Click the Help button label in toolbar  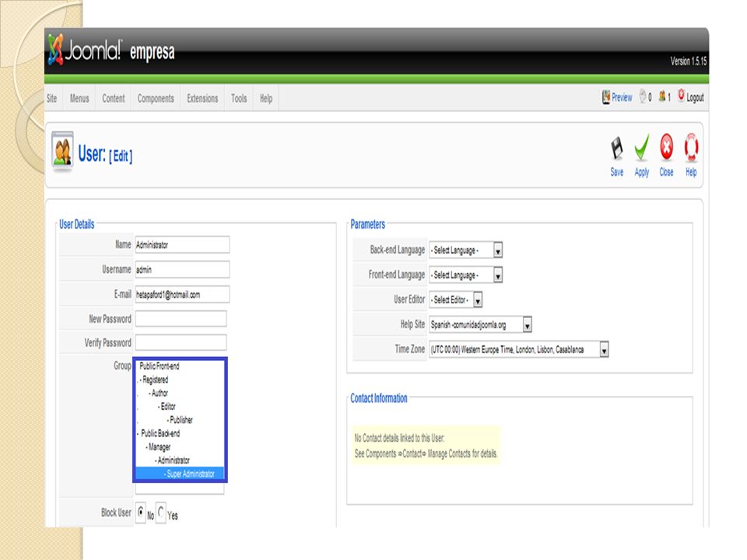click(x=691, y=172)
